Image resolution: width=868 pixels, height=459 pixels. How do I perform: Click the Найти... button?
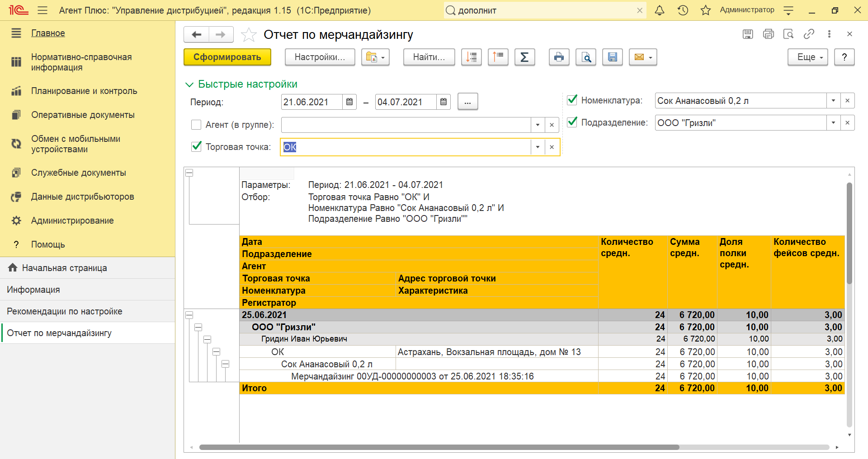[x=429, y=57]
